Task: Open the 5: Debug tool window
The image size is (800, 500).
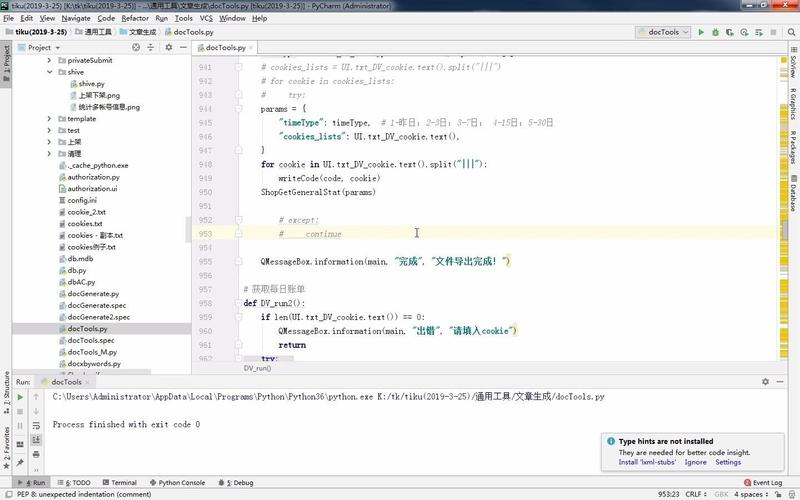Action: (235, 483)
